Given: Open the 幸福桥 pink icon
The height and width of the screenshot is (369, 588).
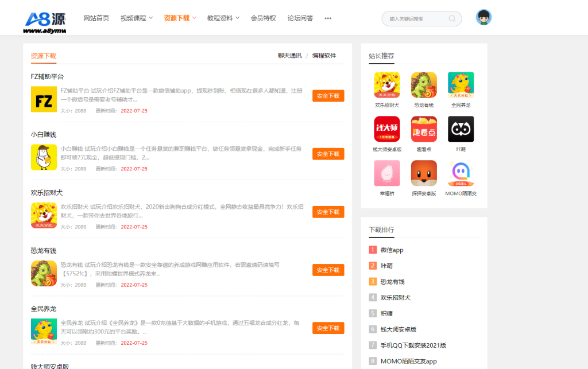Looking at the screenshot, I should [387, 173].
